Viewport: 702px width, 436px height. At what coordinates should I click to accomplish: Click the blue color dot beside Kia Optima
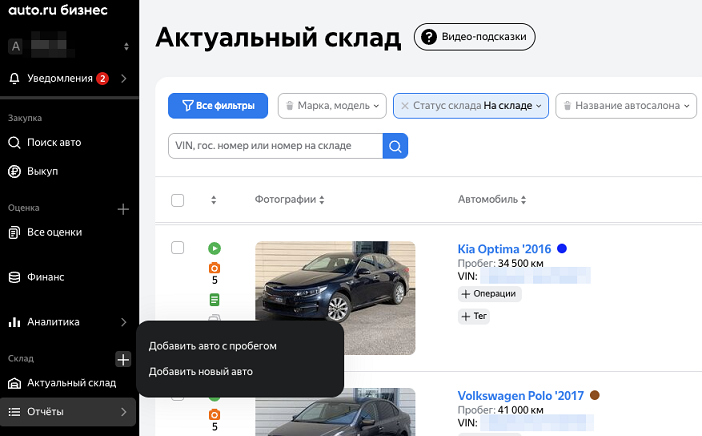point(562,248)
